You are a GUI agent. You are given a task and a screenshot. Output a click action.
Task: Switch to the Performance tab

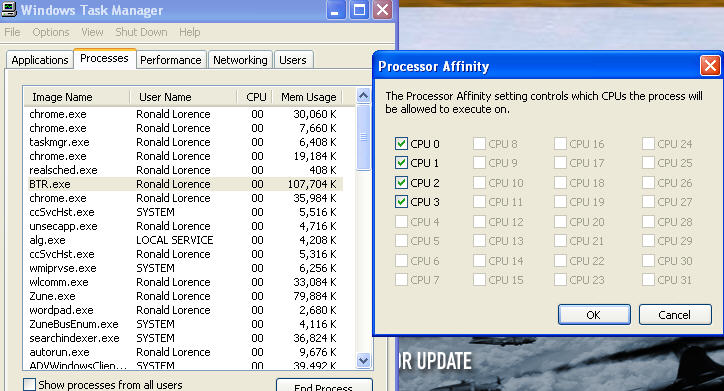pyautogui.click(x=171, y=60)
